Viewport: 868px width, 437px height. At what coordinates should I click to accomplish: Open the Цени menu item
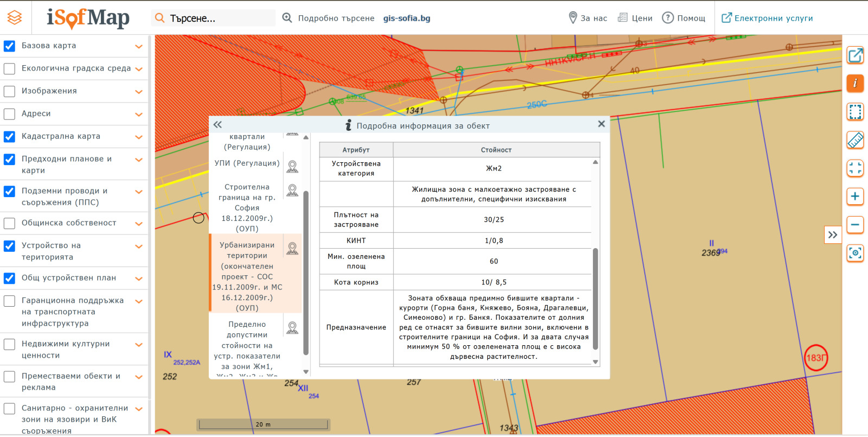[x=635, y=18]
